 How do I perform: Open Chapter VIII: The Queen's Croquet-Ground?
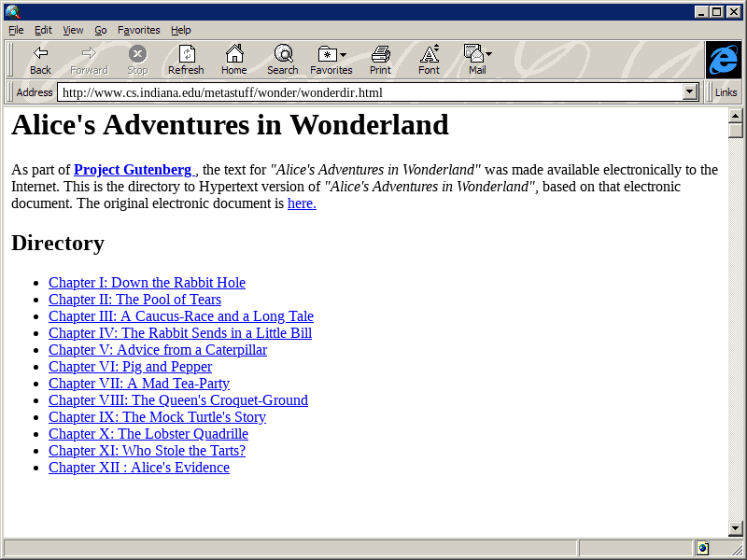coord(178,400)
